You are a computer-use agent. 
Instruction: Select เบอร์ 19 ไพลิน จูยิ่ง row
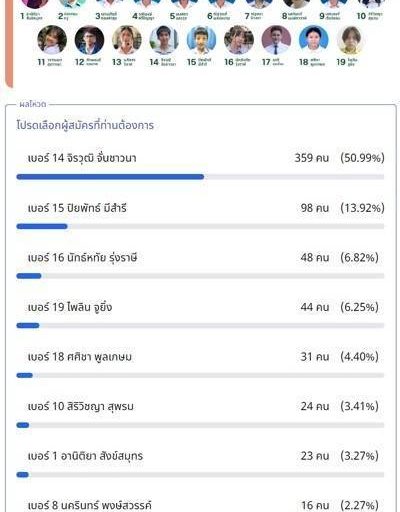200,315
